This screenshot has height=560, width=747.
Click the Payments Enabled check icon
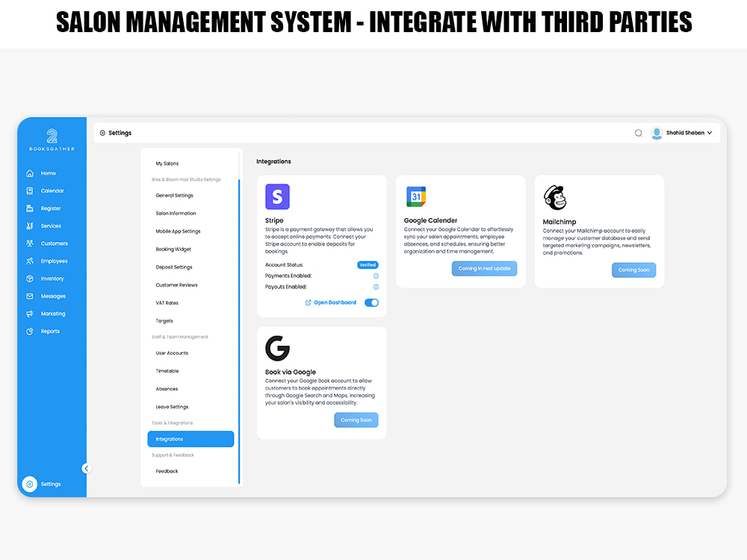click(376, 276)
